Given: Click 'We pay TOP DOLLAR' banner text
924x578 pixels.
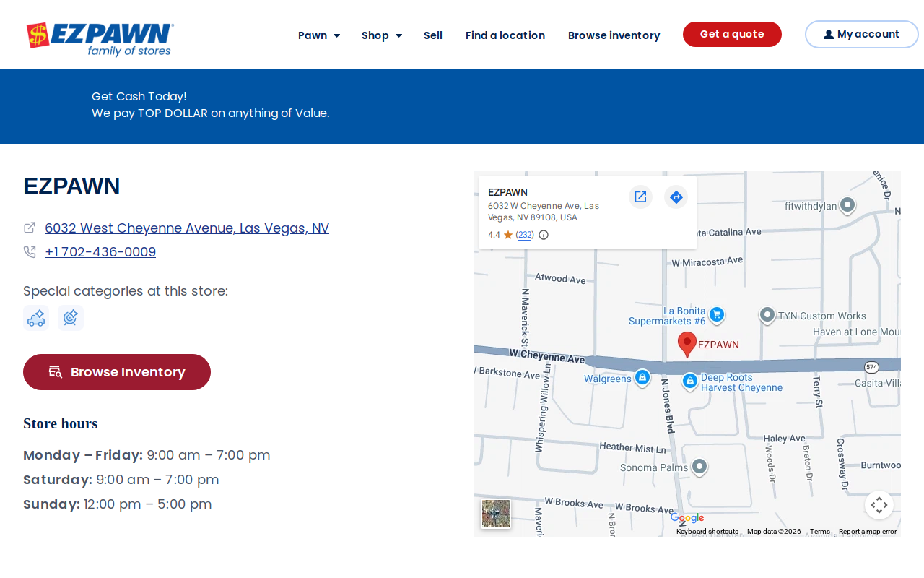Looking at the screenshot, I should click(211, 113).
